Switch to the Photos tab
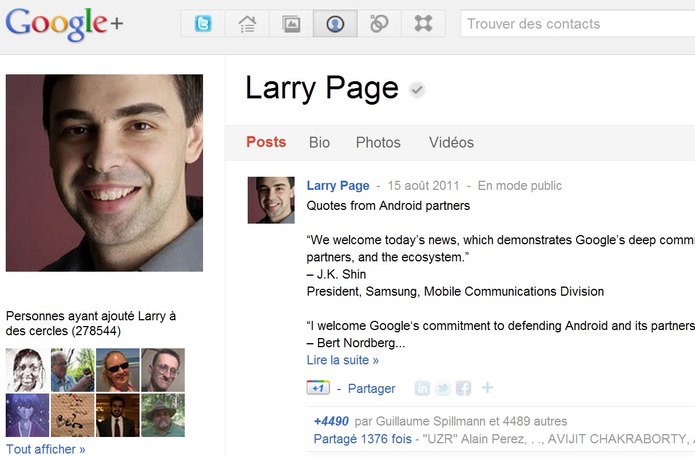Screen dimensions: 695x457 (x=378, y=142)
